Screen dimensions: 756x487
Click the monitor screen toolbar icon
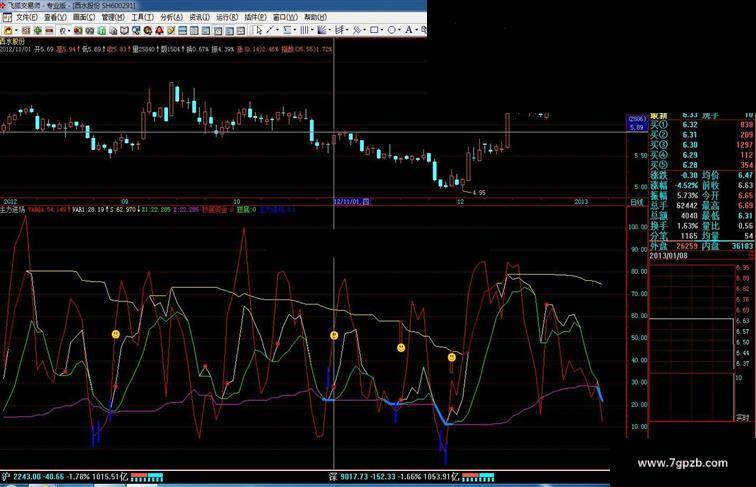point(136,30)
